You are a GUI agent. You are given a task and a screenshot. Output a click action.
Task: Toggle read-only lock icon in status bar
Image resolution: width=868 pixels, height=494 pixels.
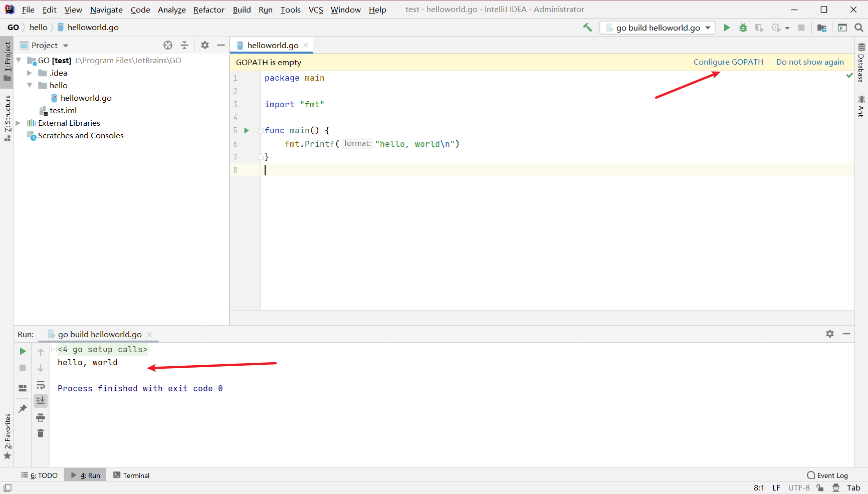click(820, 487)
